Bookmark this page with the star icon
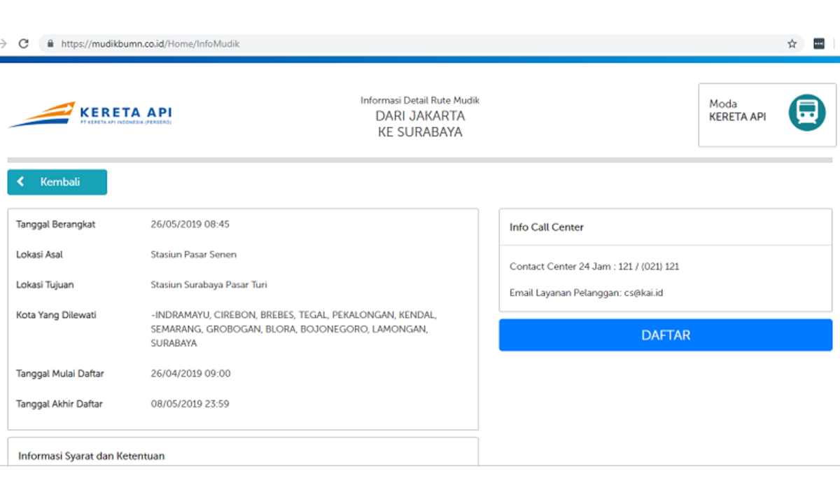The image size is (840, 504). (792, 43)
